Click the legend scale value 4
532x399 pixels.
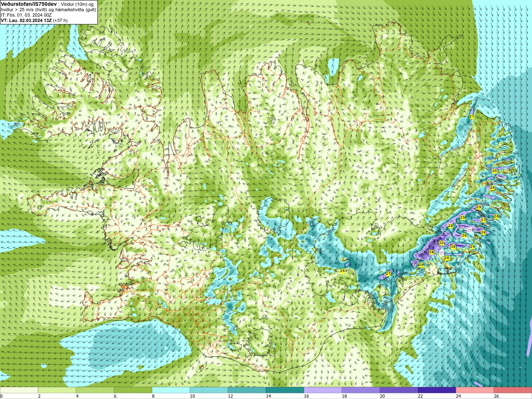tap(77, 397)
